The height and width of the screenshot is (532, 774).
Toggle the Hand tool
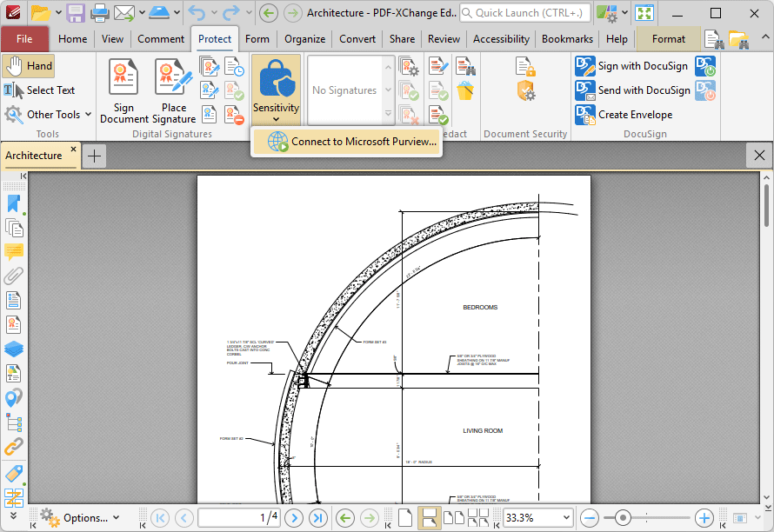pos(28,66)
